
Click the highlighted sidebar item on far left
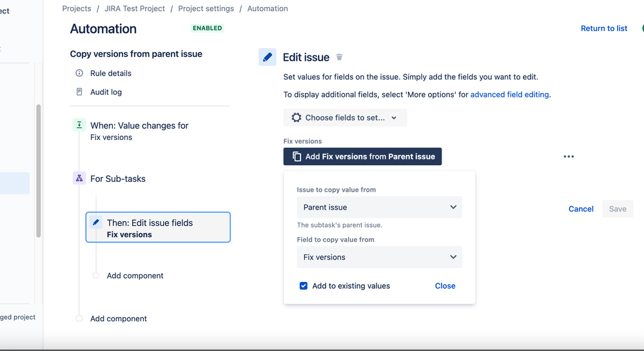pos(15,183)
